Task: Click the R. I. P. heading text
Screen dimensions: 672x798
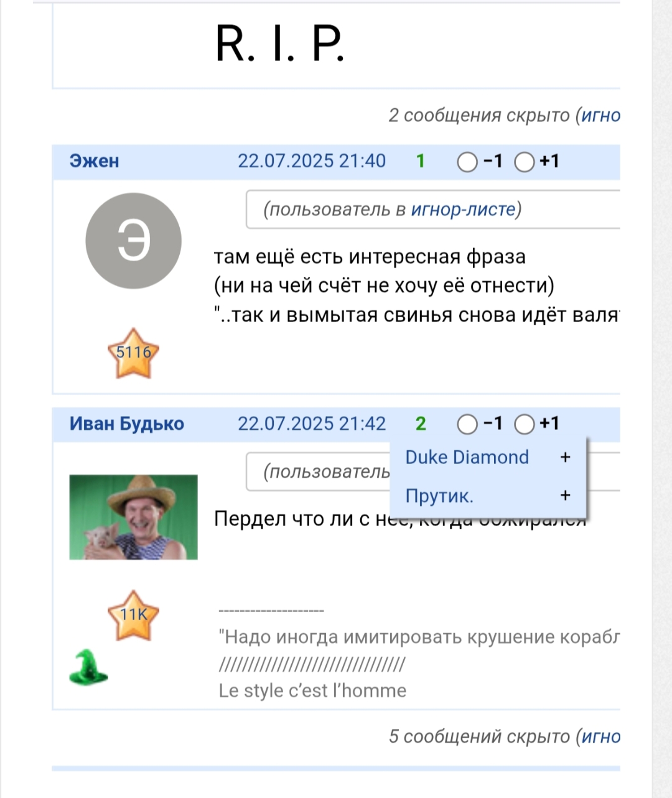Action: 279,44
